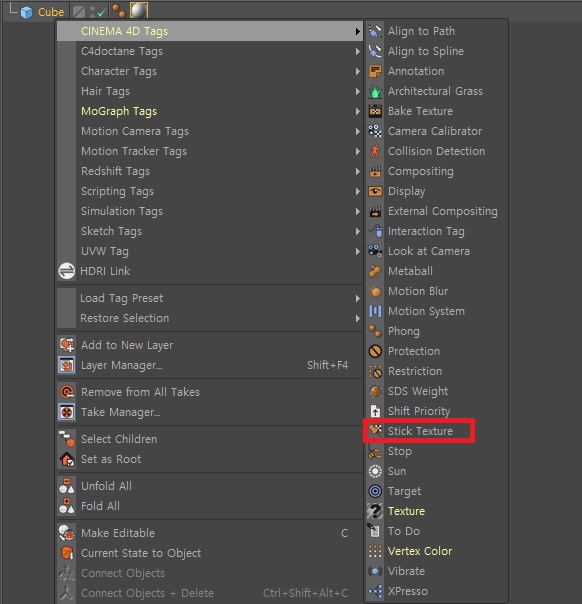
Task: Click the To Do tag icon
Action: coord(375,531)
